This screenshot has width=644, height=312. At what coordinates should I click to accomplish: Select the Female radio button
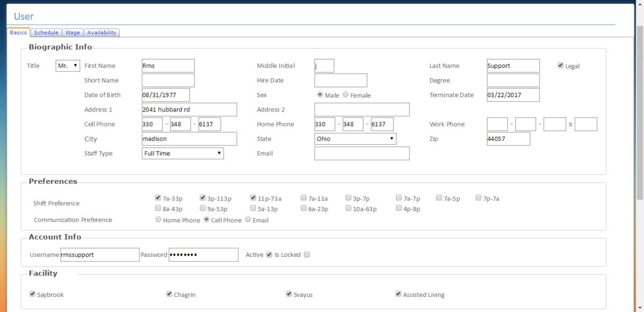346,93
